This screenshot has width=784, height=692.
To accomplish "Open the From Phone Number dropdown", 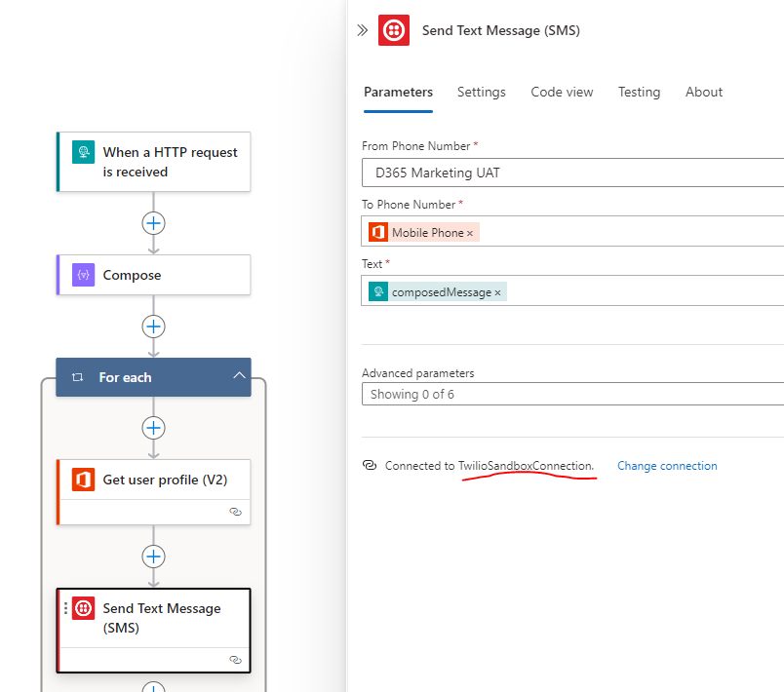I will point(572,173).
